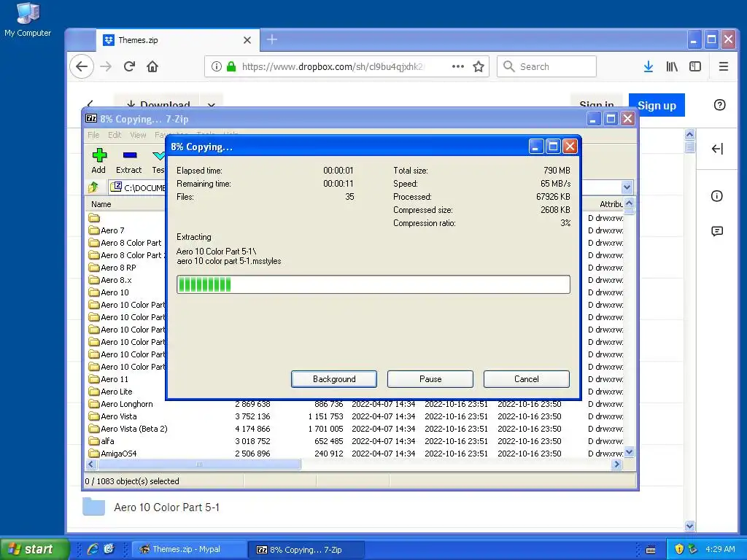The height and width of the screenshot is (560, 747).
Task: Click the security shield tray icon
Action: [679, 549]
